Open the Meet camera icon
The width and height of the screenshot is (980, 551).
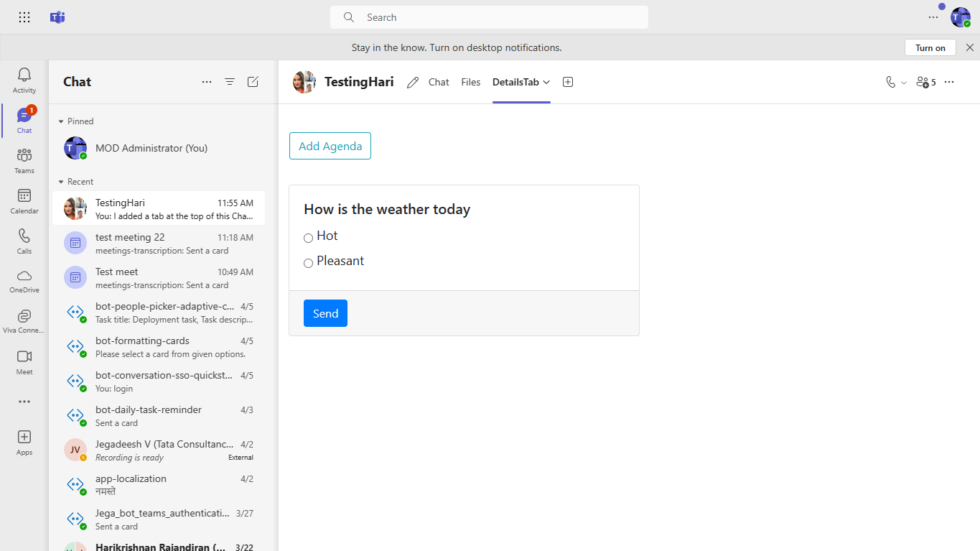tap(24, 362)
